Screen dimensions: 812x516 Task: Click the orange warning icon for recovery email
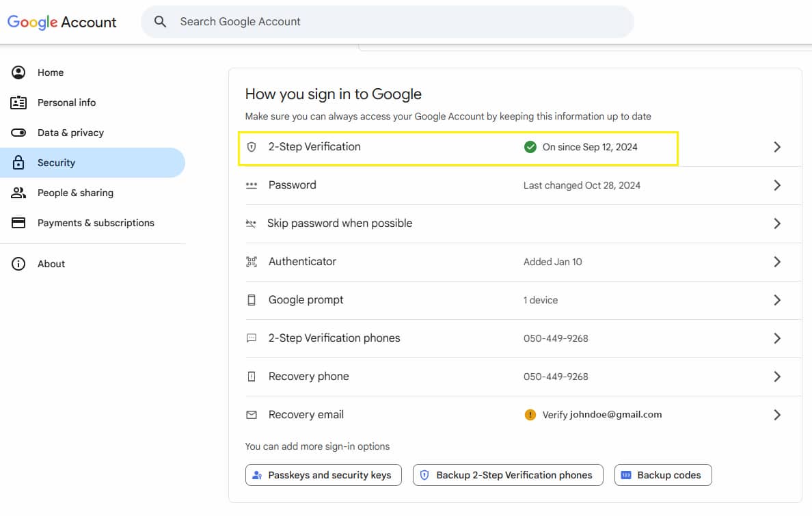(530, 414)
